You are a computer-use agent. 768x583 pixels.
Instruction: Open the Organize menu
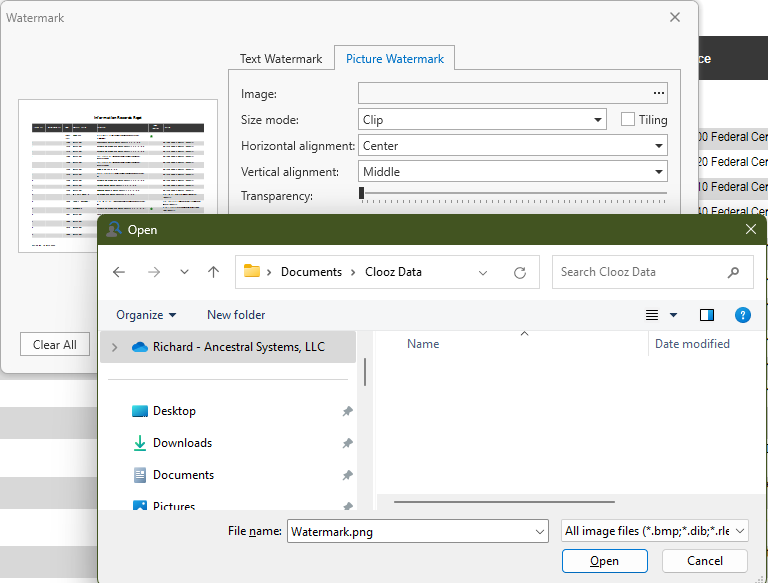tap(146, 315)
